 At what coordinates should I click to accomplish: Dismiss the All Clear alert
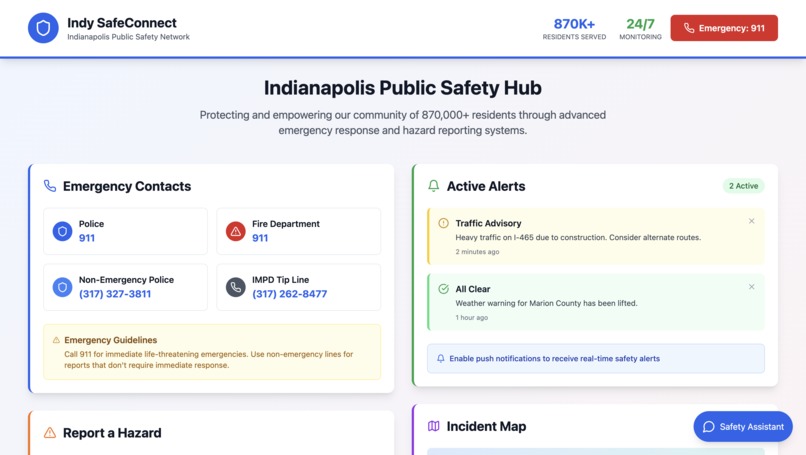point(752,287)
